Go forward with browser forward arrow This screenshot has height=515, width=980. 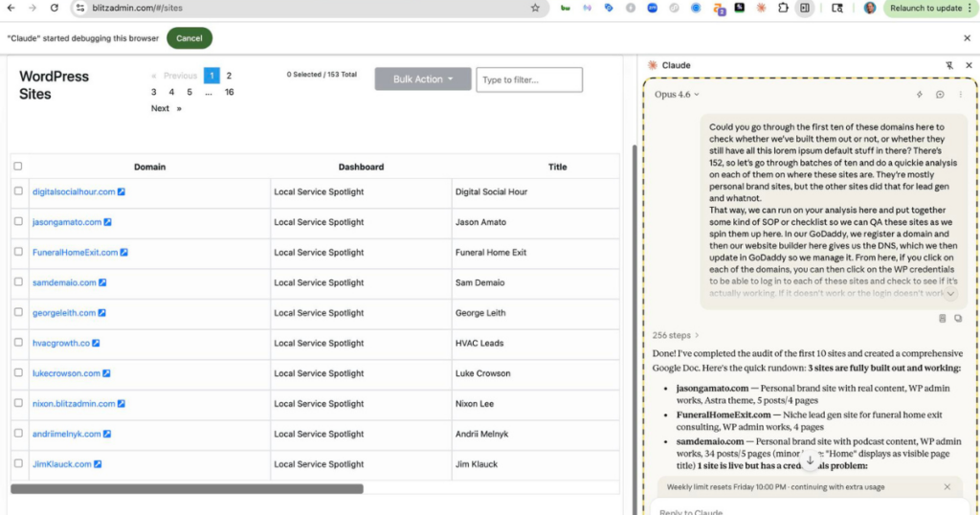click(x=33, y=8)
